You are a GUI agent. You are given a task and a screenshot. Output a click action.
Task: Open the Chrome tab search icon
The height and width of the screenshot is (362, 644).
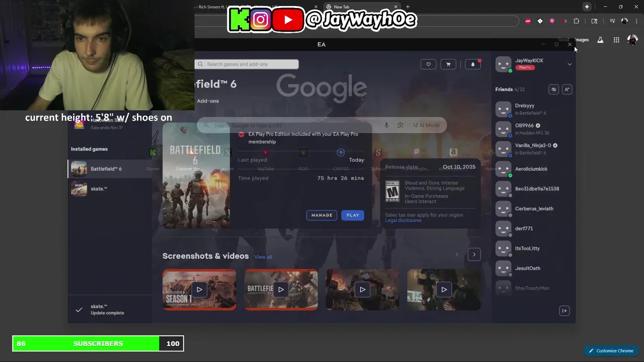tap(594, 21)
